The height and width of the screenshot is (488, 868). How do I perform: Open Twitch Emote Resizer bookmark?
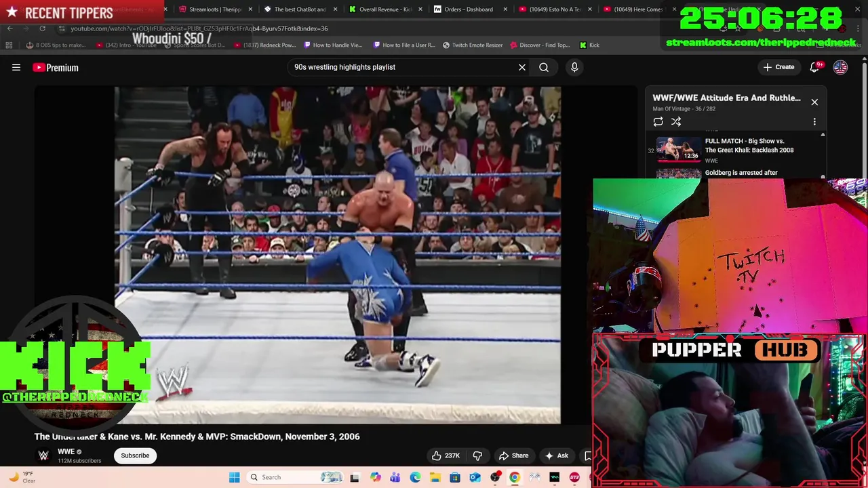coord(473,45)
